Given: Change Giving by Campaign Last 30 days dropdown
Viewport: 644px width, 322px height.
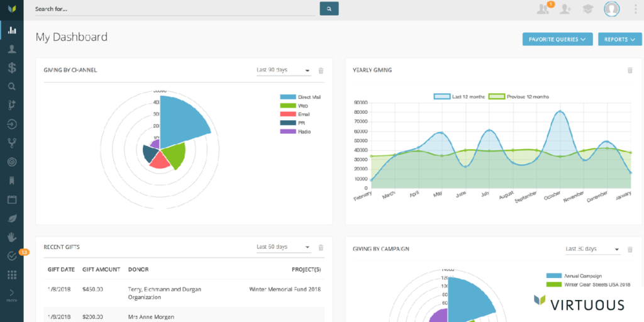Looking at the screenshot, I should pyautogui.click(x=592, y=249).
